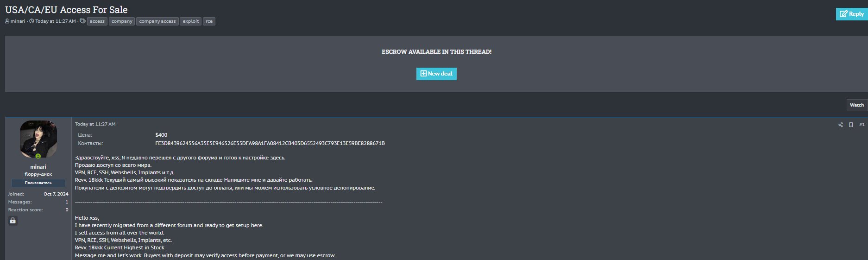Click the lock icon below Reaction score
Screen dimensions: 868x260
tap(13, 221)
